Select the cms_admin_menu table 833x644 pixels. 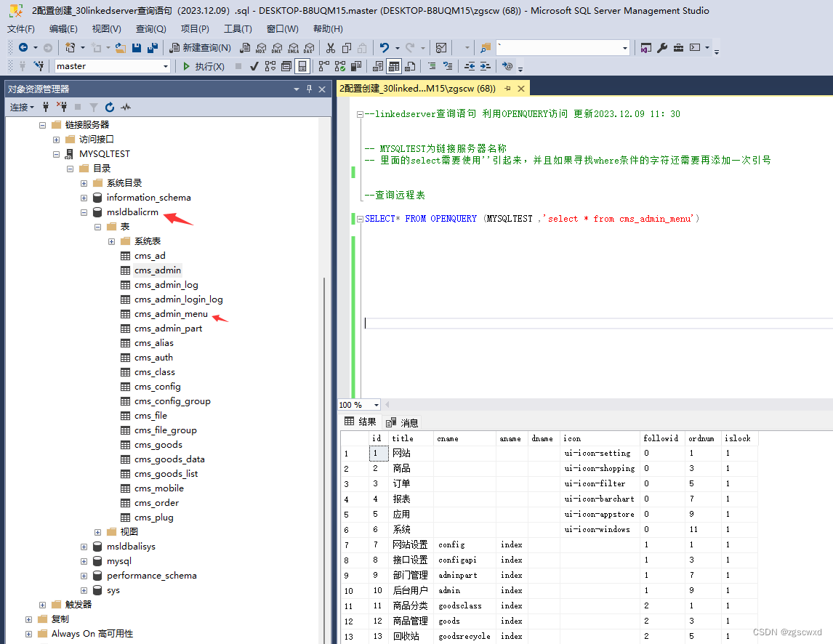click(x=171, y=314)
